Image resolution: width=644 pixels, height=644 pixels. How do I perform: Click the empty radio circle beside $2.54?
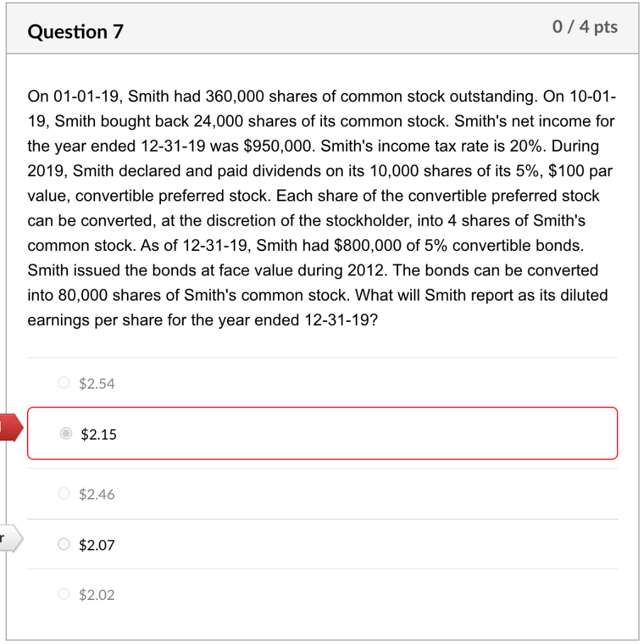click(x=64, y=382)
